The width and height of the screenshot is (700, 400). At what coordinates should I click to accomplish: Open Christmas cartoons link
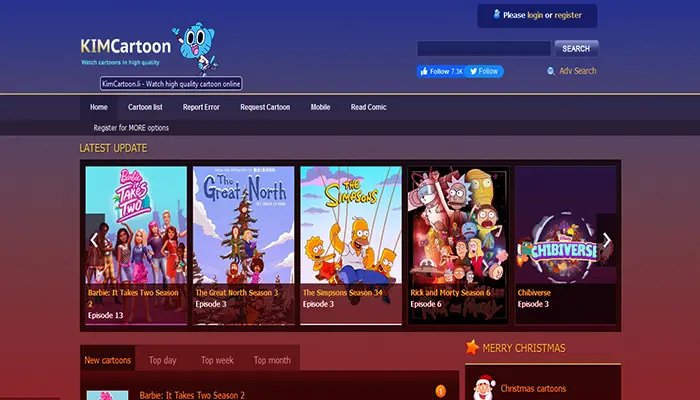533,388
